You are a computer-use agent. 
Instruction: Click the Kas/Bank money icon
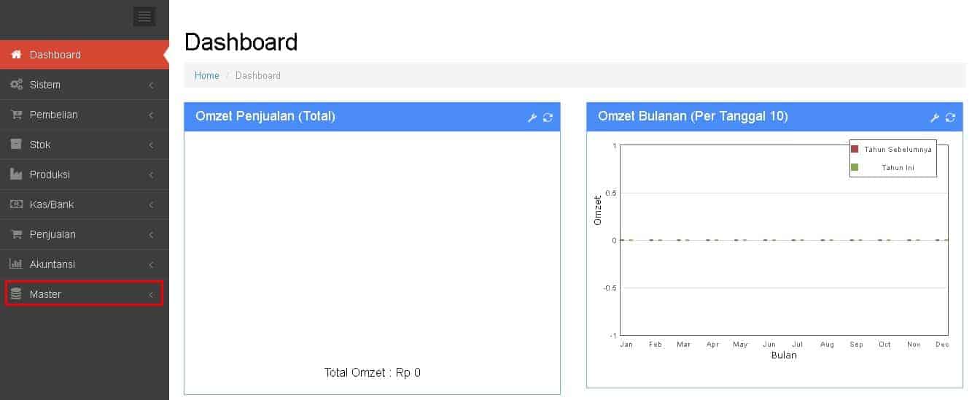[16, 204]
